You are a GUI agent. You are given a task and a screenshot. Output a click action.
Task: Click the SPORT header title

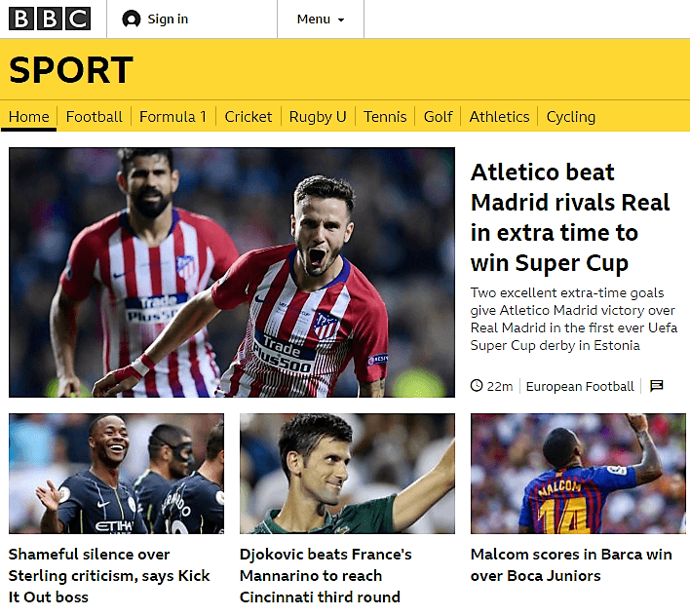70,69
